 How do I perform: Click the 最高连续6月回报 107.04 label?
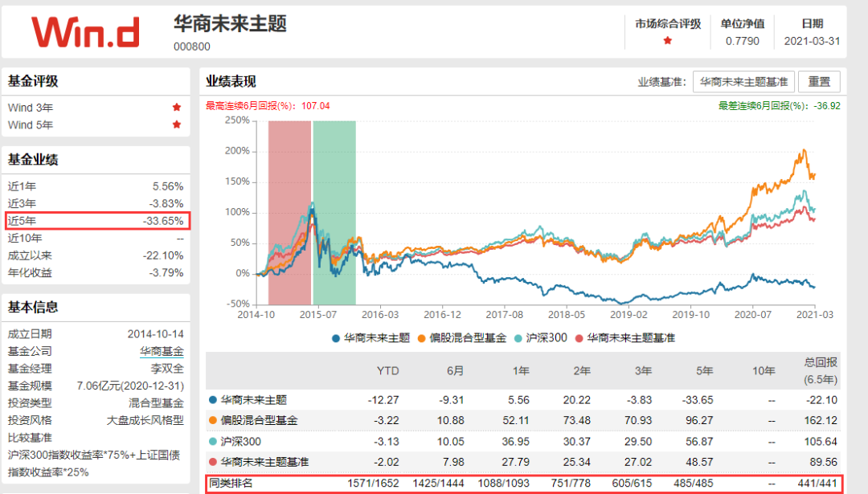268,106
